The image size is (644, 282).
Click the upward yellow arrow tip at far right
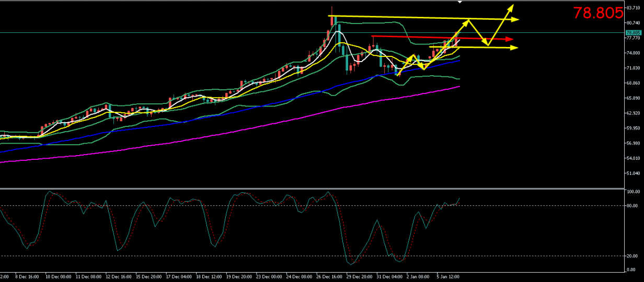click(513, 6)
